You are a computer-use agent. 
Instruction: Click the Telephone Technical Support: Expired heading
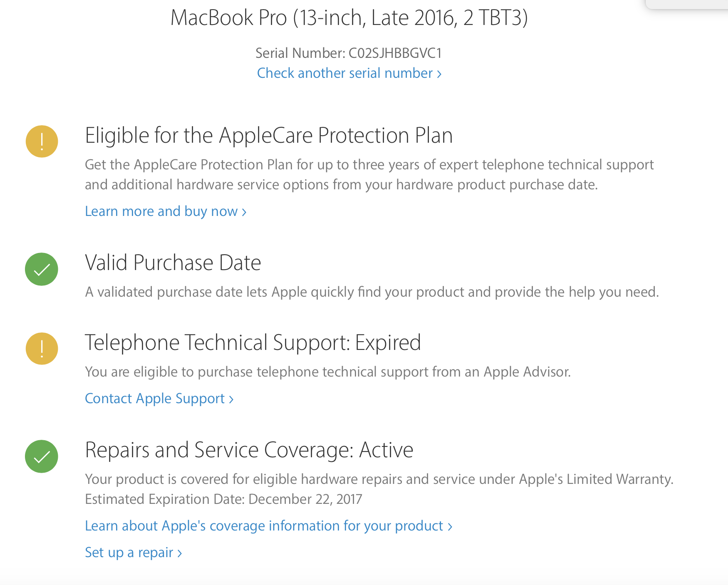[253, 343]
